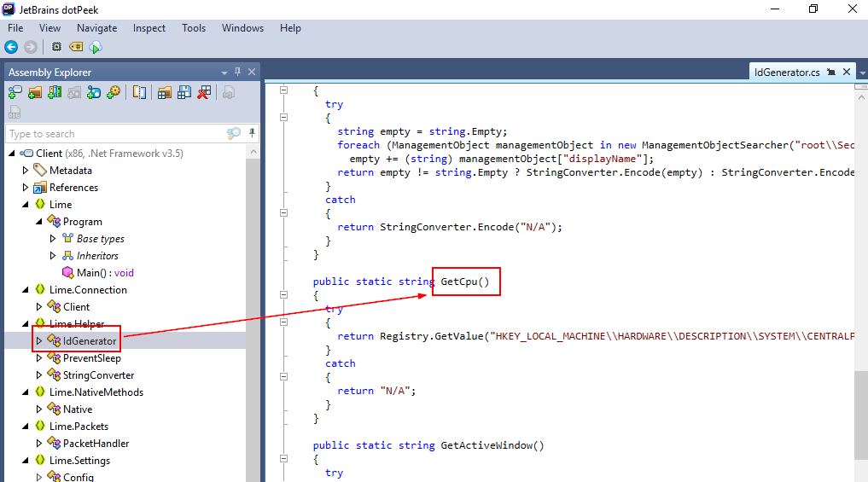Screen dimensions: 868x482
Task: Collapse the Program node in the tree
Action: 38,222
